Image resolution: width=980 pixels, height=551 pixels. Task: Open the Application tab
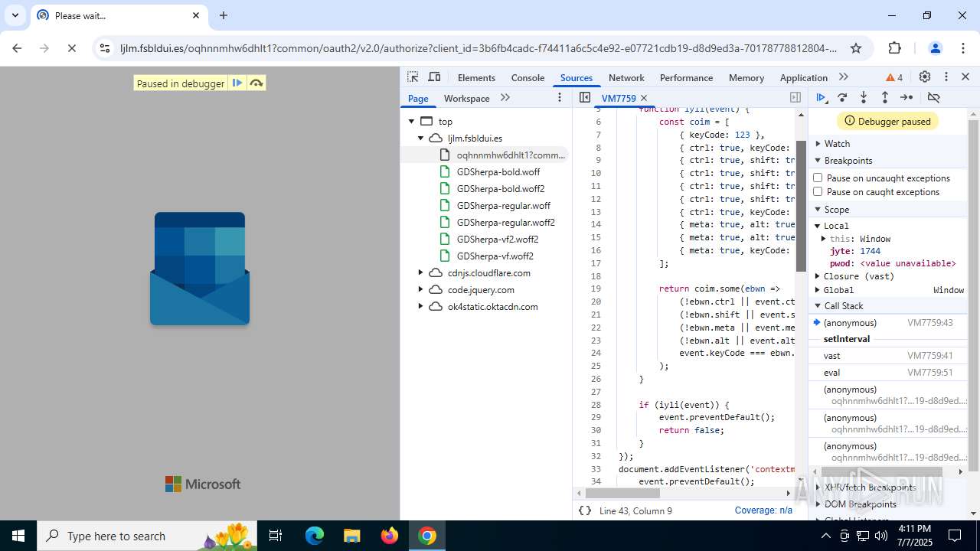[803, 77]
